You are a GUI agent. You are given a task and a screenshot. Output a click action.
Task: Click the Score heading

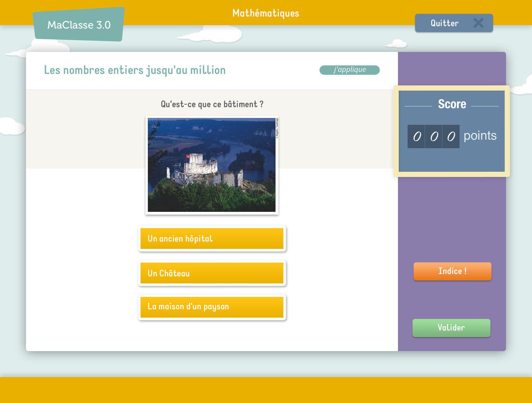pos(452,104)
